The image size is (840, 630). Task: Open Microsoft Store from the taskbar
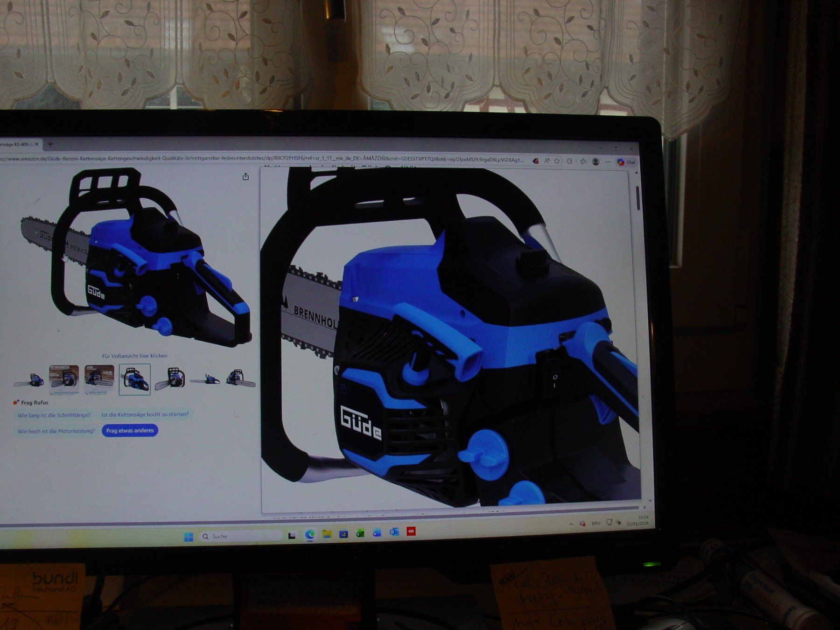(x=343, y=533)
